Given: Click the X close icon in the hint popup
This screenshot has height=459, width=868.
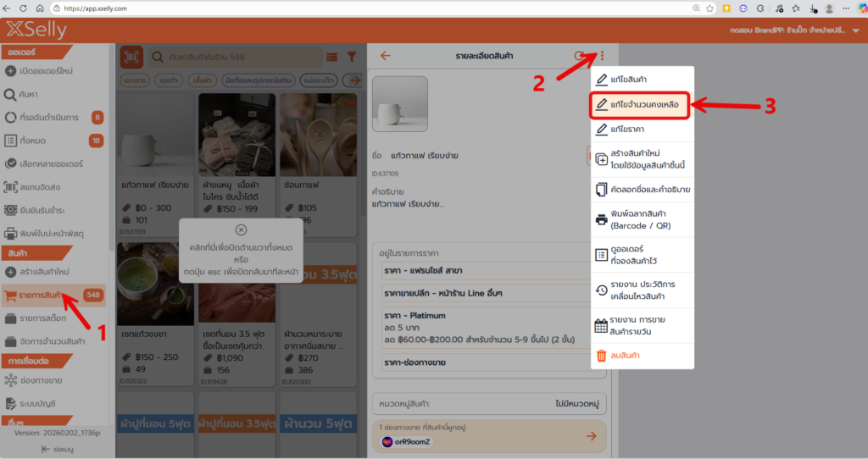Looking at the screenshot, I should 241,229.
